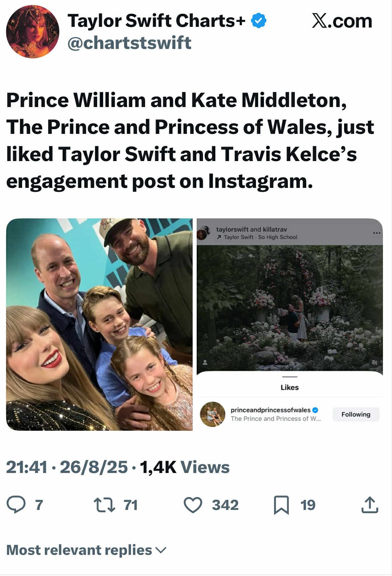The width and height of the screenshot is (392, 576).
Task: Open the Taylor Swift Charts+ profile picture
Action: (x=32, y=32)
